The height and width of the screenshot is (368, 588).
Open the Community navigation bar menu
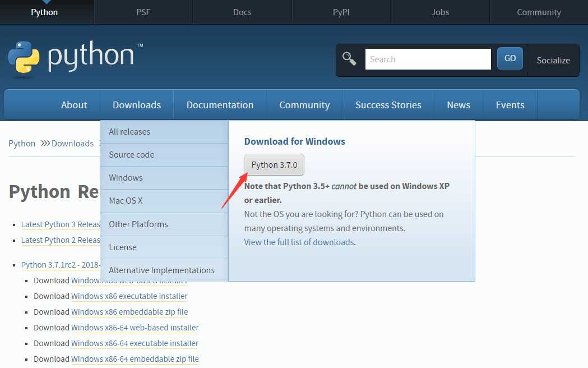[304, 105]
